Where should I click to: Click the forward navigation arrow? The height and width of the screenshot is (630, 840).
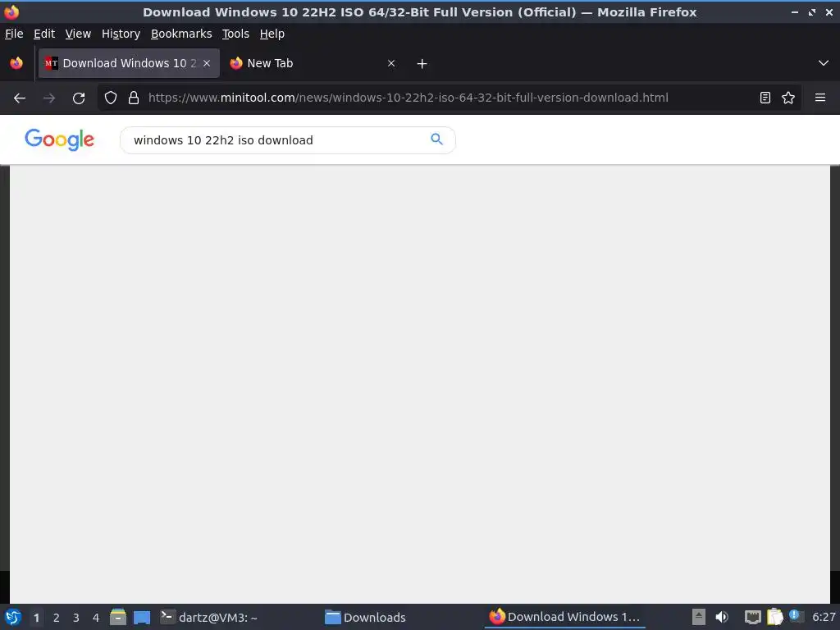(49, 98)
